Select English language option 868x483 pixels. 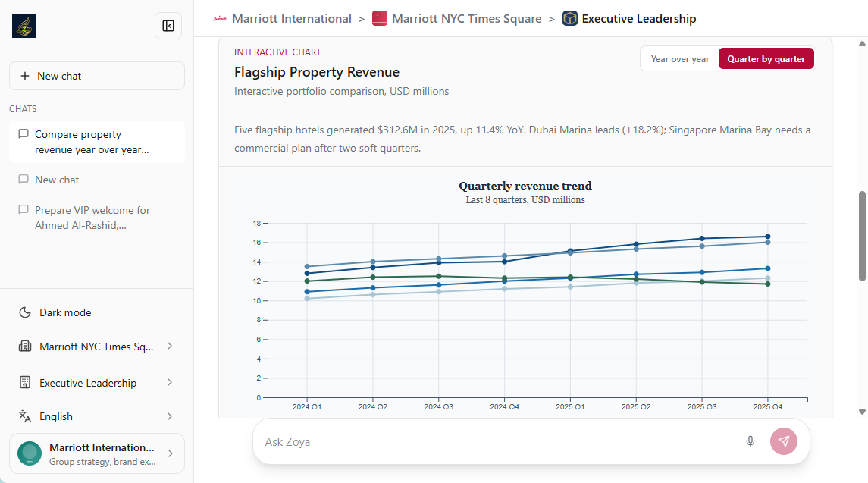point(97,416)
